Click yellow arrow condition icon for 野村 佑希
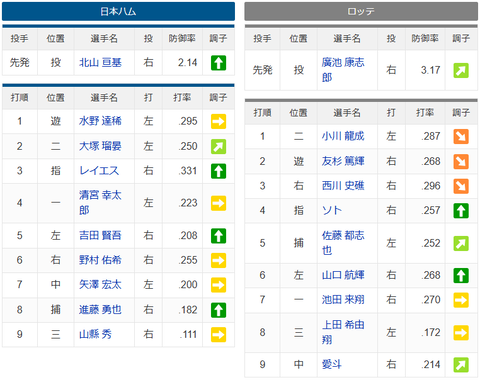480x380 pixels. 219,260
